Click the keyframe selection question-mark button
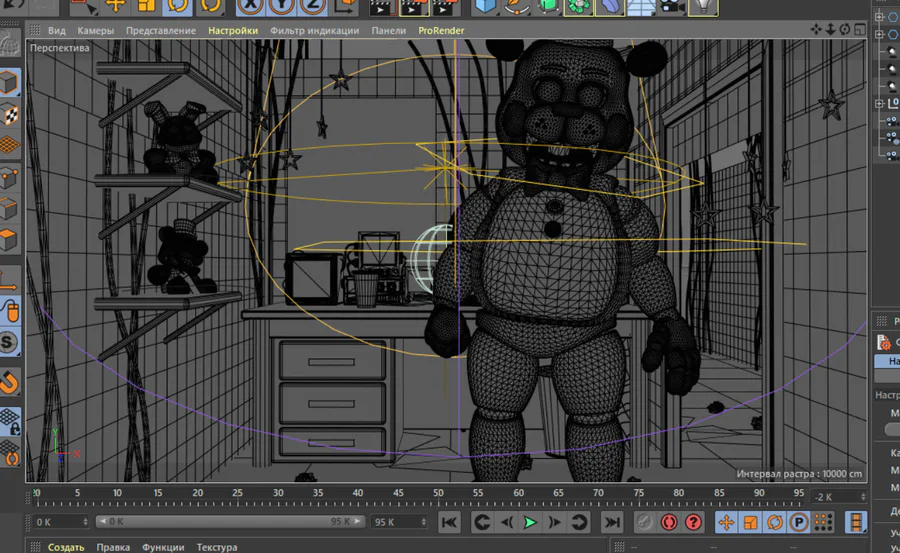 click(693, 523)
